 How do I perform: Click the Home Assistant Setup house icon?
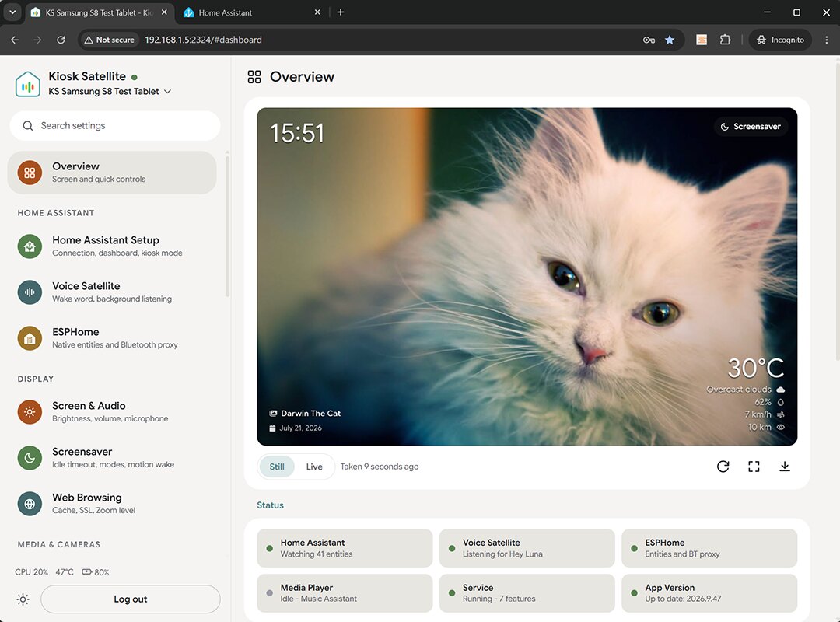click(30, 246)
